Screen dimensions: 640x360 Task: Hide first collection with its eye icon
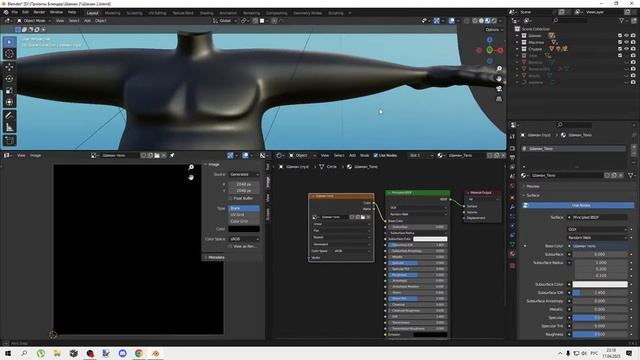pyautogui.click(x=626, y=36)
